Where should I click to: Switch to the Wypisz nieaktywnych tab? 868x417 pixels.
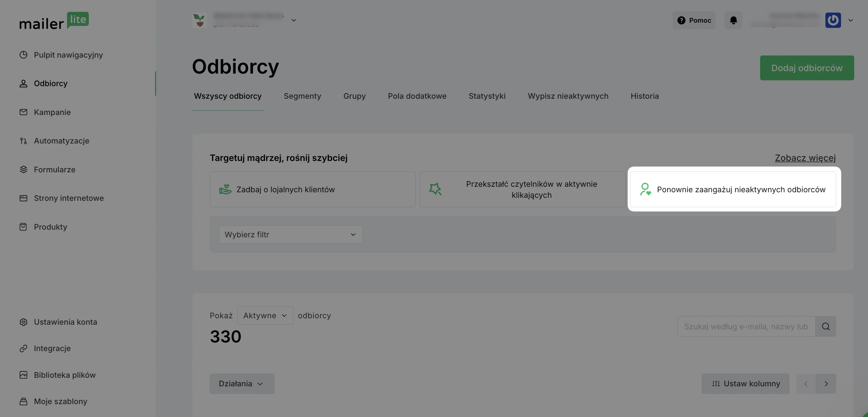(568, 96)
